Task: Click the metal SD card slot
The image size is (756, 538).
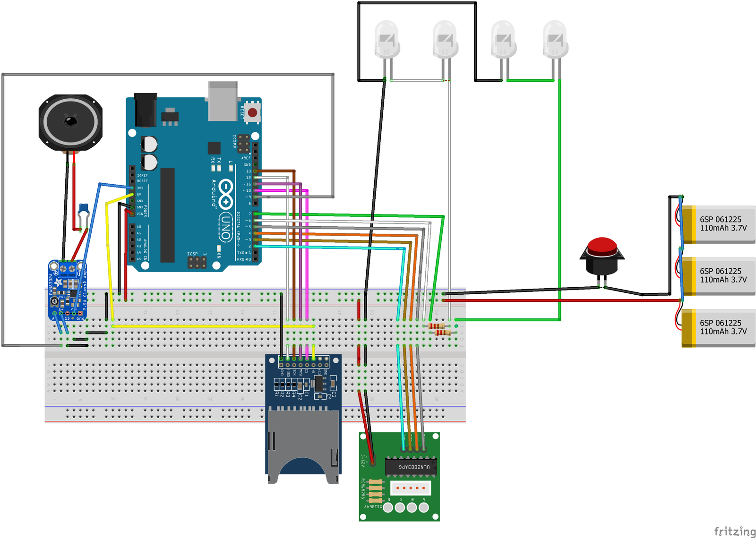Action: [x=303, y=446]
